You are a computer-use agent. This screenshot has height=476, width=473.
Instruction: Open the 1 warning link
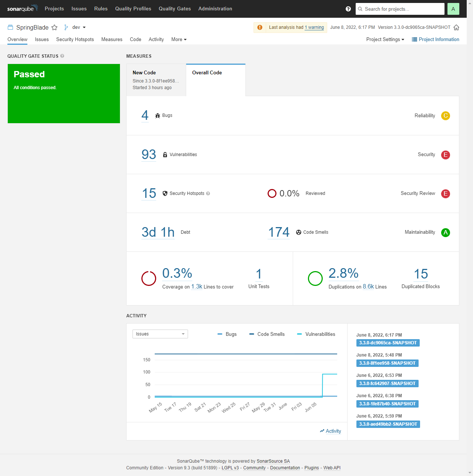tap(314, 27)
